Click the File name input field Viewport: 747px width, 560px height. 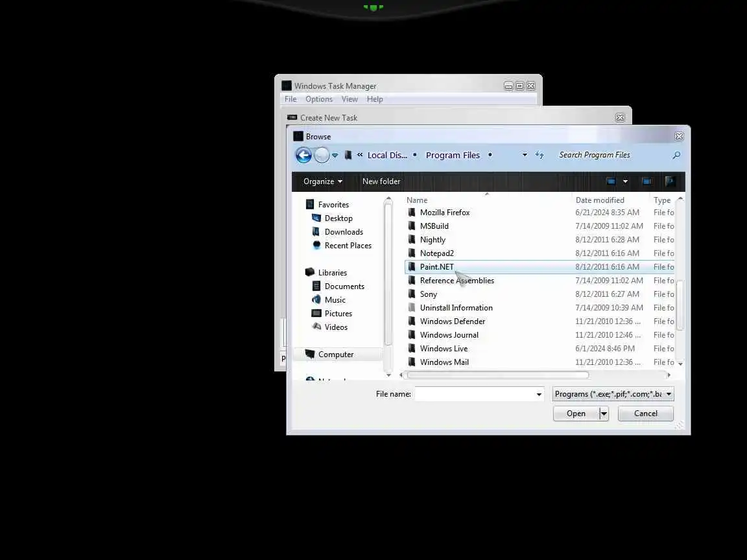point(475,394)
